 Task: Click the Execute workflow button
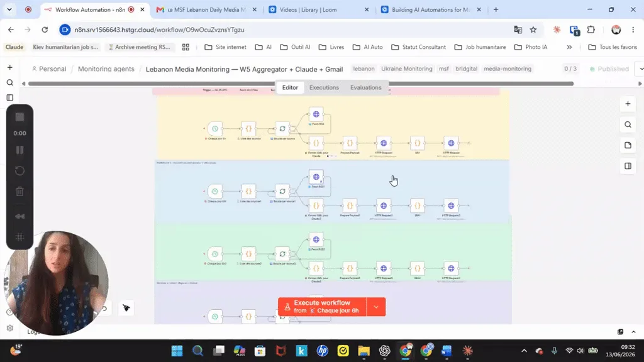[x=322, y=307]
